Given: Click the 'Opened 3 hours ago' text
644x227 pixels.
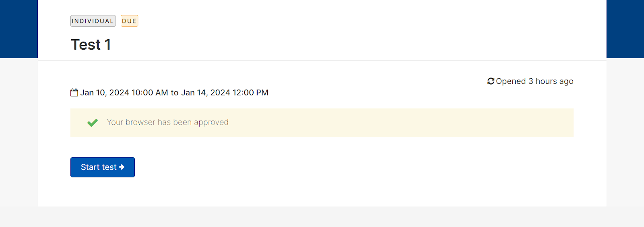Looking at the screenshot, I should pos(535,81).
